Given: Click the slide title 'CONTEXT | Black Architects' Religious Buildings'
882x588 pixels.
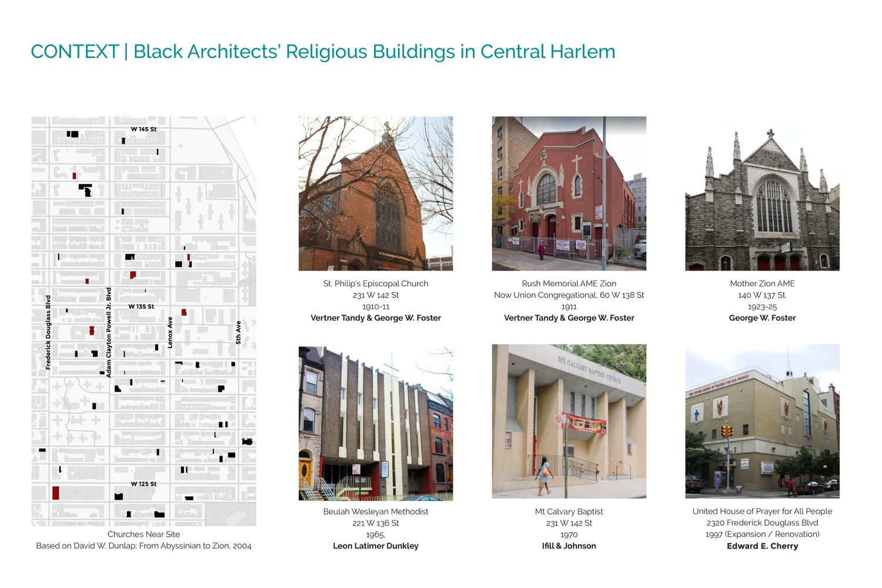Looking at the screenshot, I should (323, 52).
